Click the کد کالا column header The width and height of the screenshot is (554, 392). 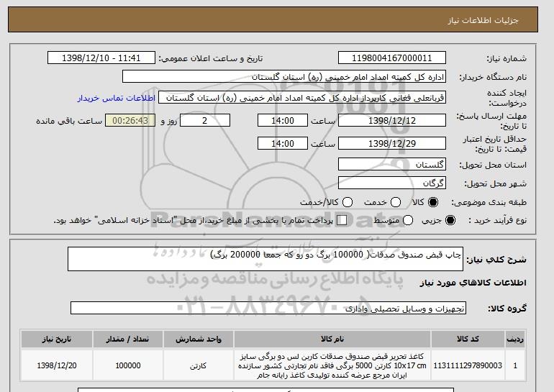pyautogui.click(x=468, y=339)
